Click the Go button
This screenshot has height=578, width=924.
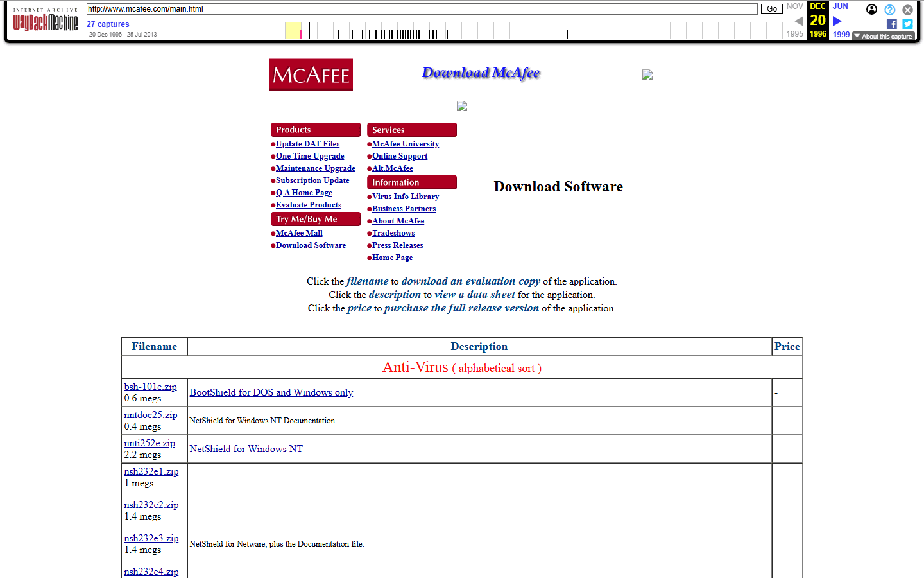click(x=772, y=9)
